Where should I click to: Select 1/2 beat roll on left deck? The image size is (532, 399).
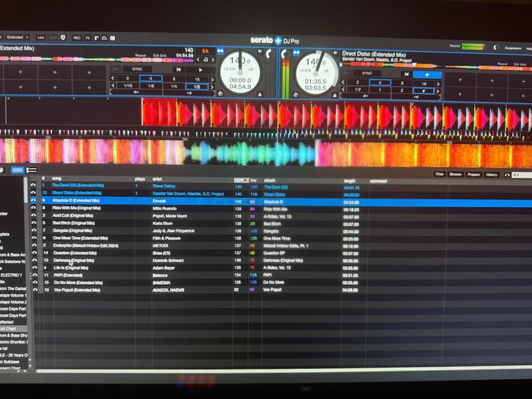(197, 87)
